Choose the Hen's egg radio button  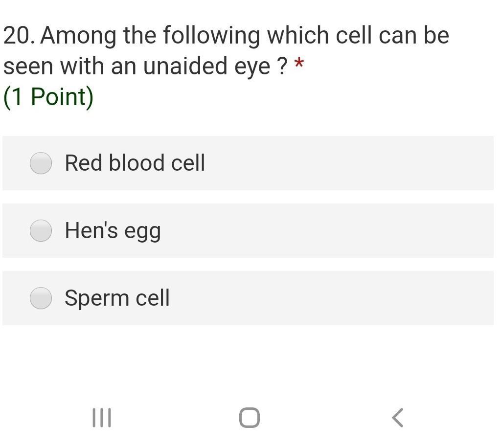41,231
